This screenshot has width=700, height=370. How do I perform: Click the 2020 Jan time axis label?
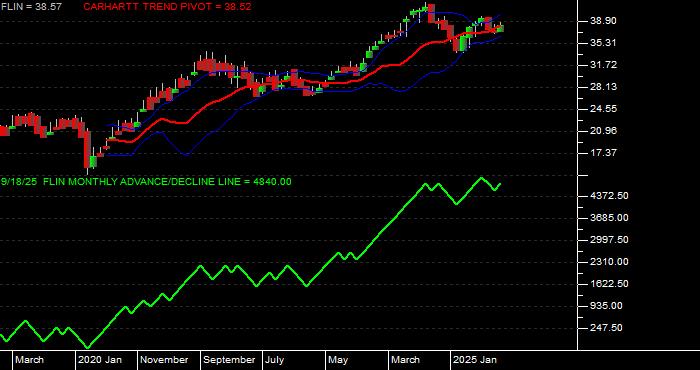tap(100, 360)
